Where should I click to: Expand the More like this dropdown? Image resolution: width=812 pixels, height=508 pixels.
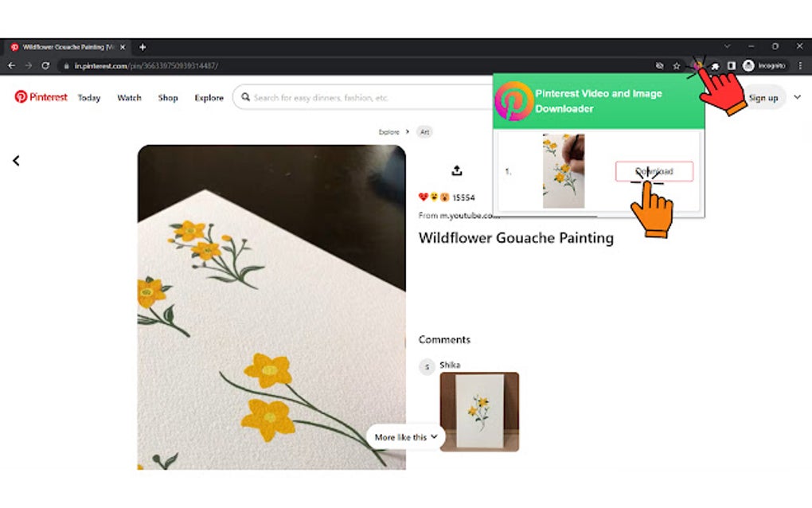point(406,437)
